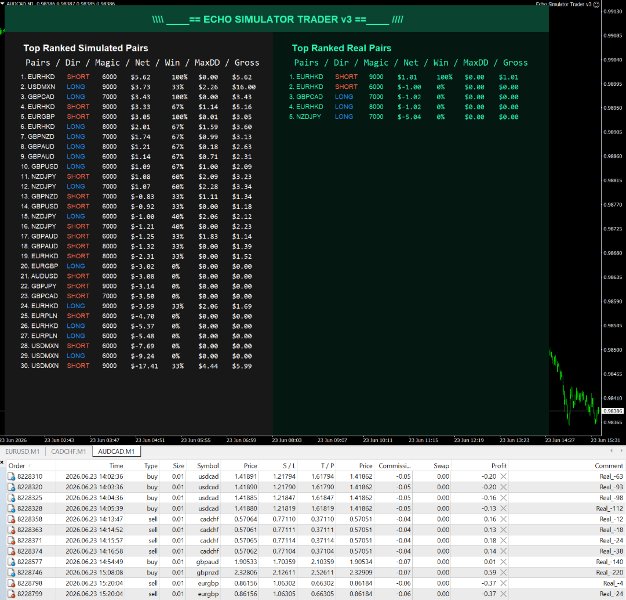Click the sell order icon for 8228358
Screen dimensions: 626x600
tap(11, 519)
